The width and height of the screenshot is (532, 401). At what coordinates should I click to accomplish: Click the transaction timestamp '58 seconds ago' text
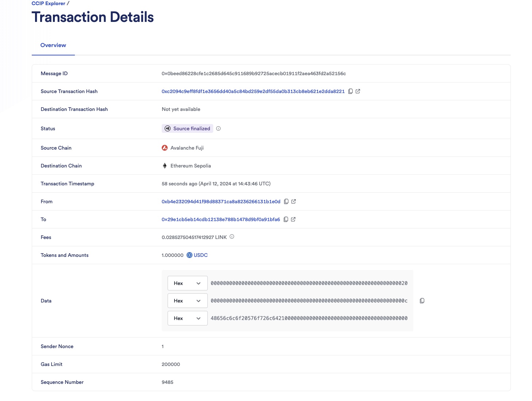click(216, 184)
